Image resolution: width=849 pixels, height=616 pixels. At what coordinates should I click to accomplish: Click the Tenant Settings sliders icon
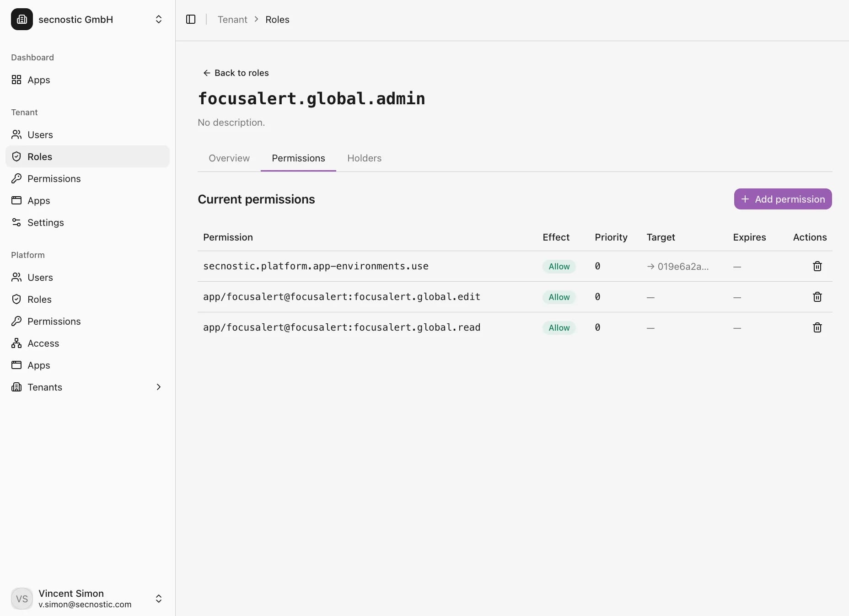click(16, 222)
